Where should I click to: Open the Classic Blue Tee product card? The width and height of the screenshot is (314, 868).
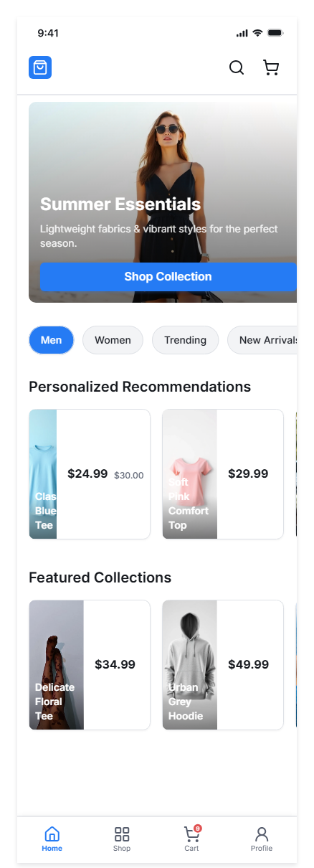[x=90, y=474]
